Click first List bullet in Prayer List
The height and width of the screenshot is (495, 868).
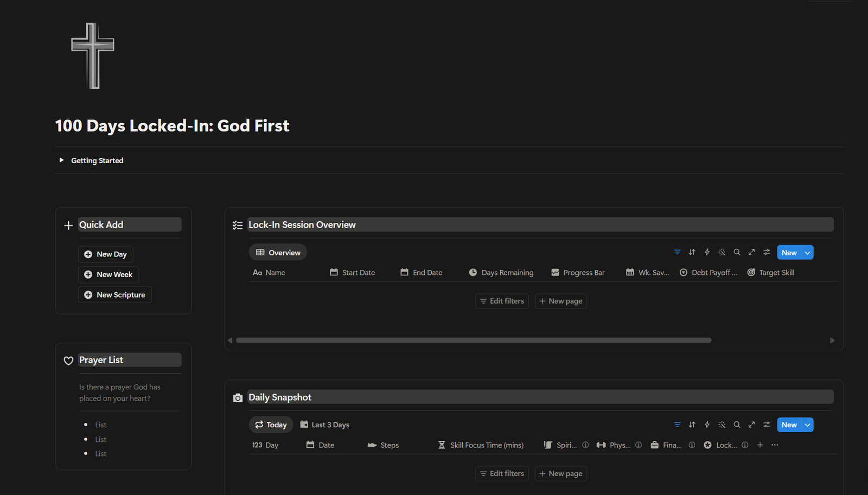[x=100, y=425]
